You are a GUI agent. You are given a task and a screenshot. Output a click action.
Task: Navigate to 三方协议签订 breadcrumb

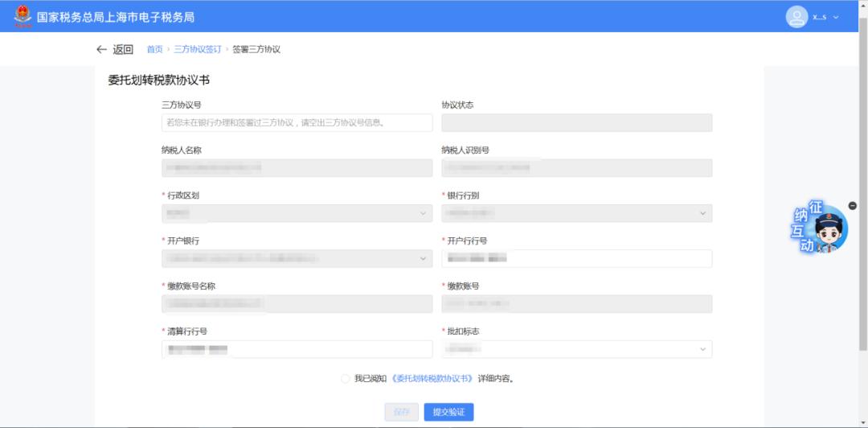click(197, 50)
